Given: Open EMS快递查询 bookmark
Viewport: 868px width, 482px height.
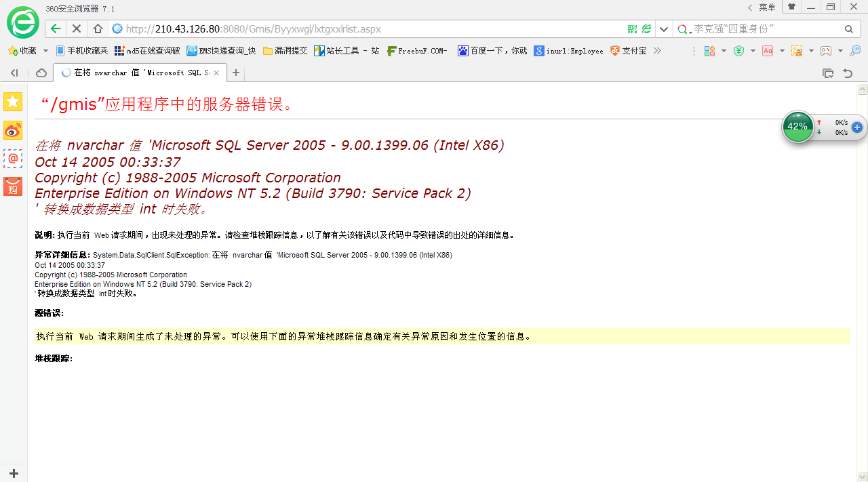Looking at the screenshot, I should 222,51.
